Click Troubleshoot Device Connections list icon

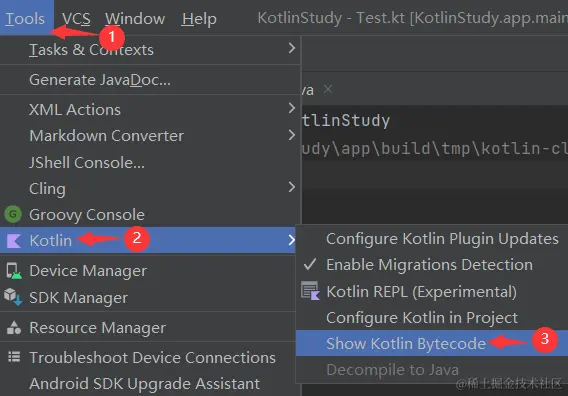point(14,357)
